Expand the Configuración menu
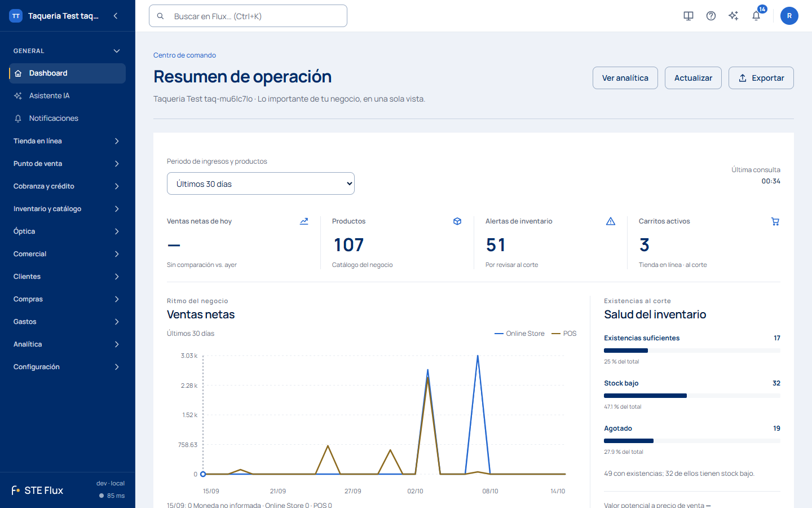 pos(67,367)
